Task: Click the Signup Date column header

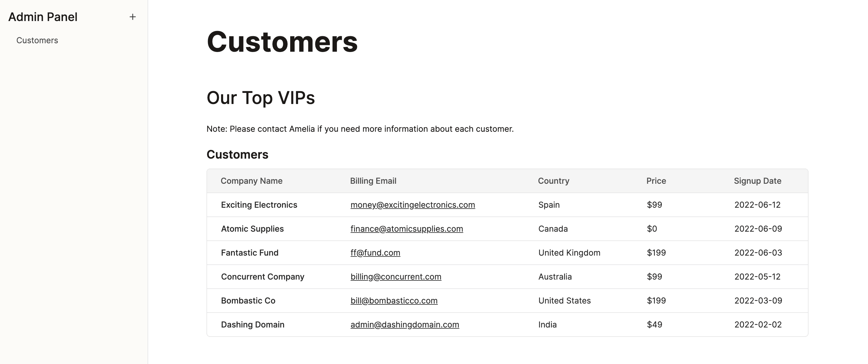Action: click(757, 181)
